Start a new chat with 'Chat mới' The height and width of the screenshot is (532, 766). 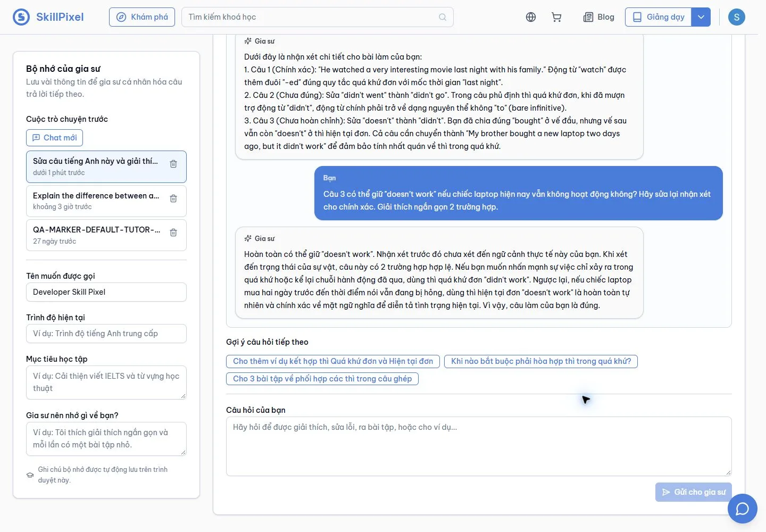click(x=54, y=138)
